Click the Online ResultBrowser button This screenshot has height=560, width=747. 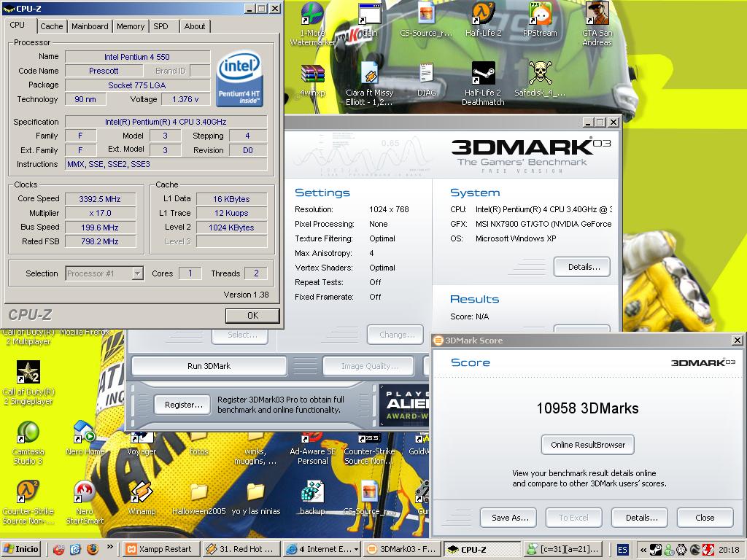pos(588,445)
